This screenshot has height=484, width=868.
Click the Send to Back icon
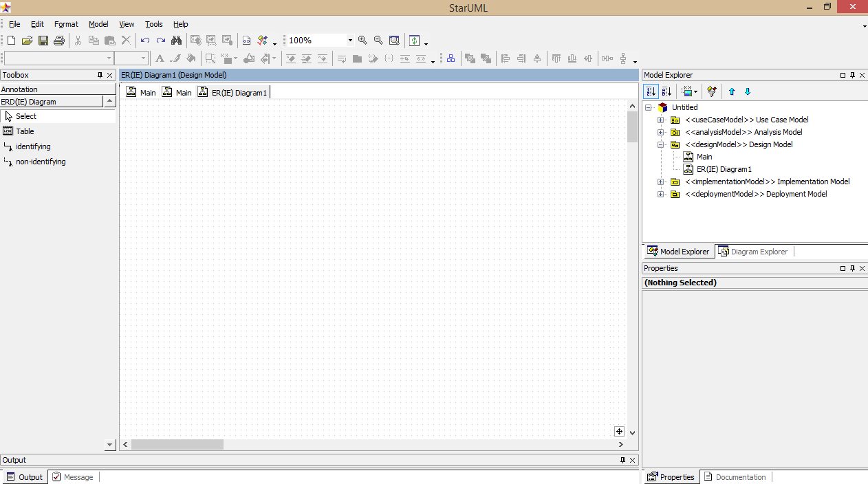[x=486, y=59]
